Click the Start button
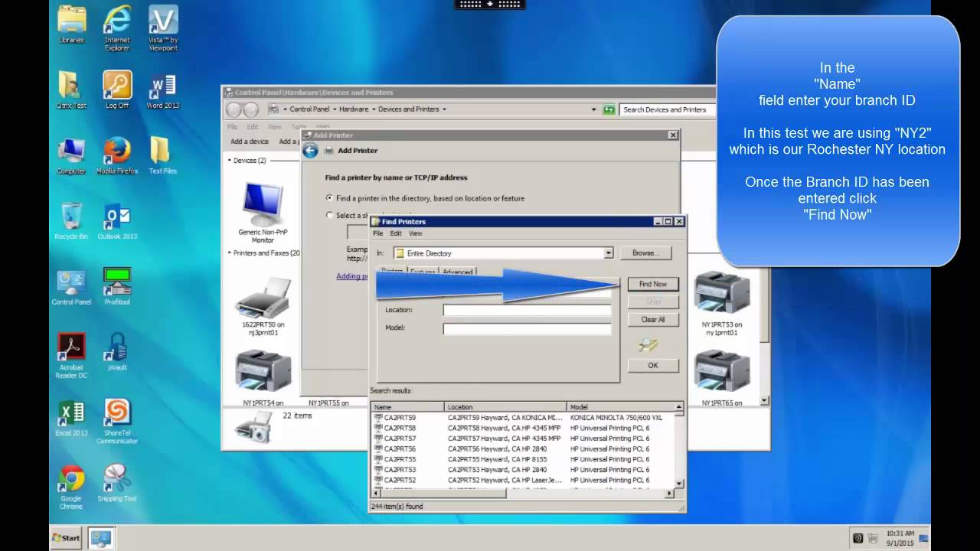The image size is (980, 551). 67,538
